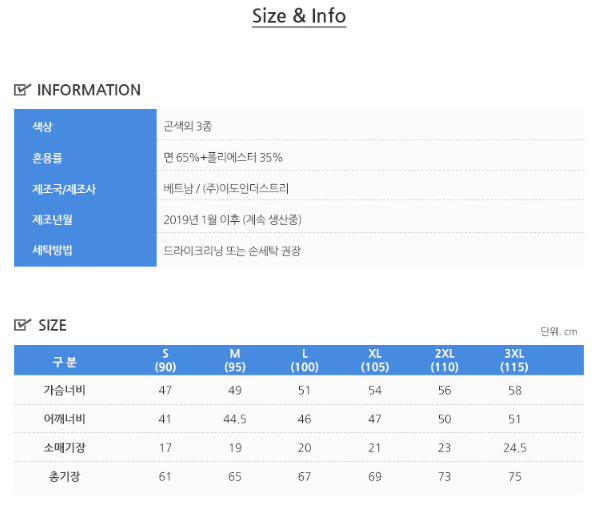The height and width of the screenshot is (529, 596).
Task: Click the 면 65%+폴리에스터 35% text
Action: (223, 158)
